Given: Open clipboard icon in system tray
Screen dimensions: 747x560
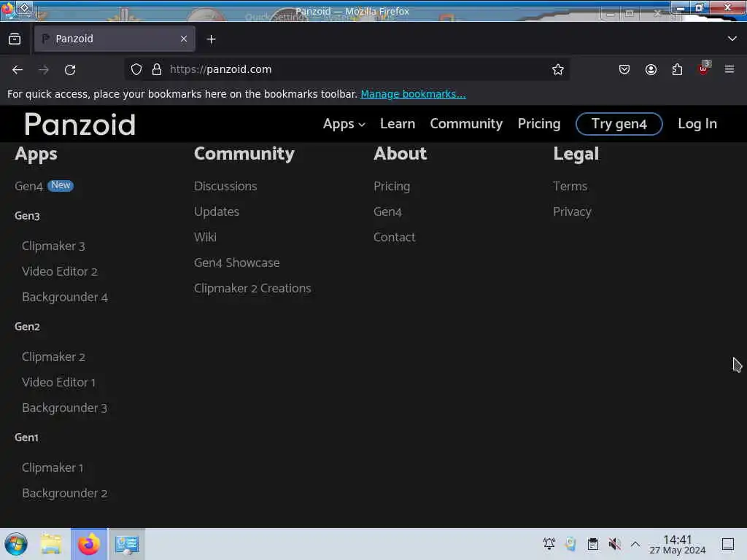Looking at the screenshot, I should 592,544.
